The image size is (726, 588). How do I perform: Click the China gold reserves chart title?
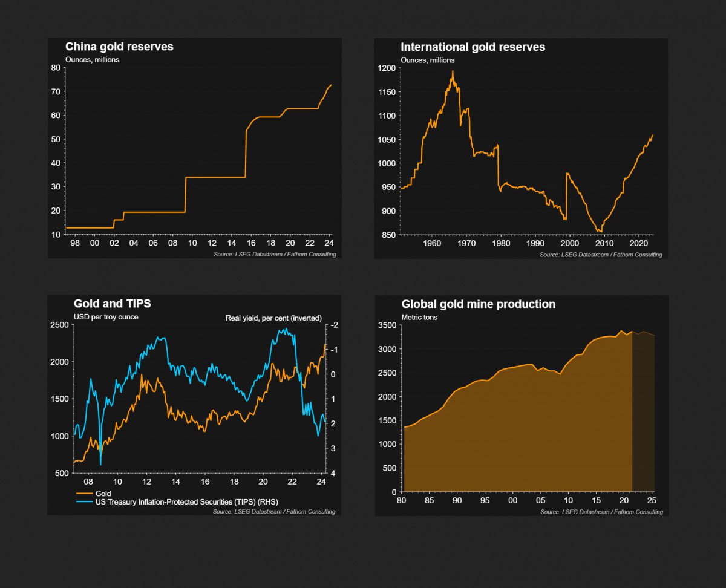point(119,47)
